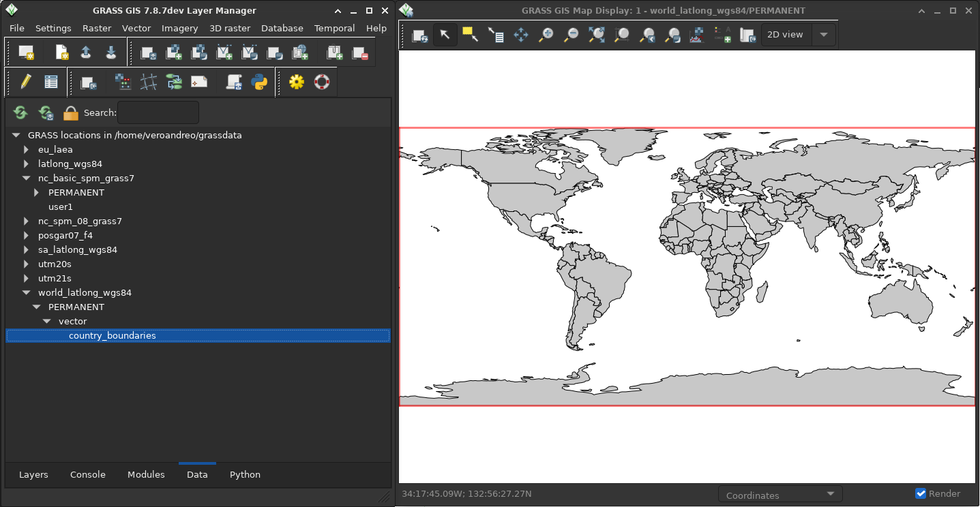Screen dimensions: 980x507
Task: Switch to the Console tab
Action: coord(88,474)
